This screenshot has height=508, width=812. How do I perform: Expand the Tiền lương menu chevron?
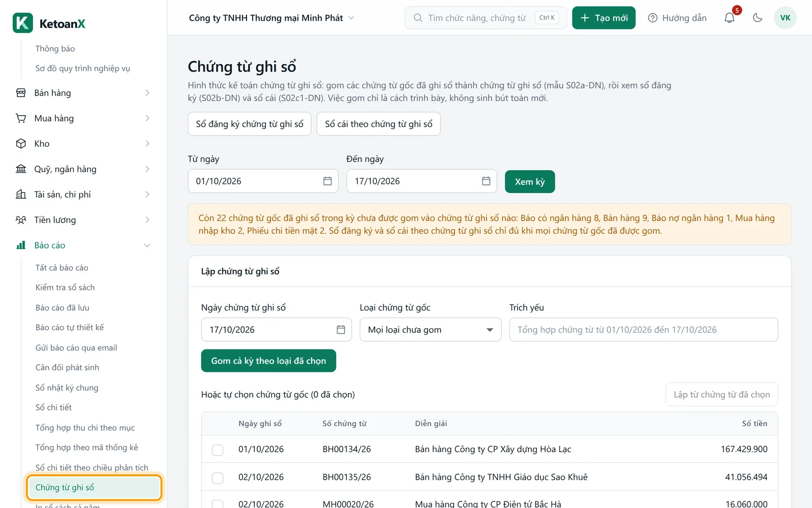[x=147, y=220]
